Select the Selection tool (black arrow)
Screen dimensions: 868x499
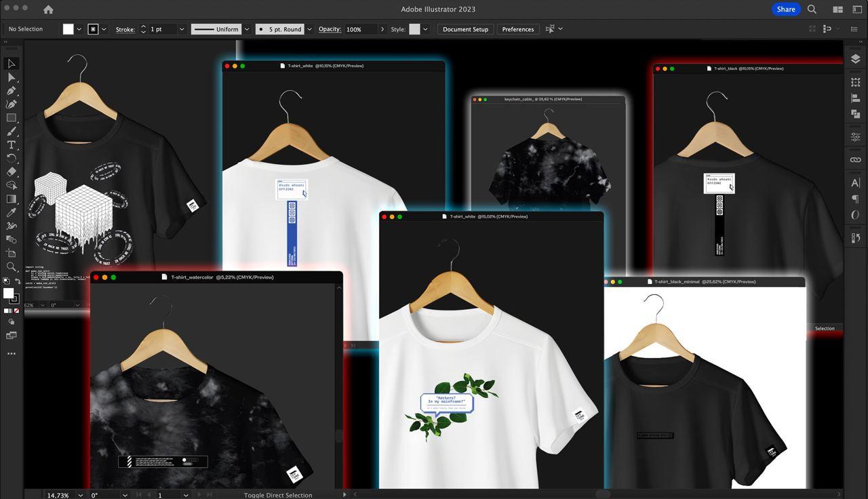point(12,64)
